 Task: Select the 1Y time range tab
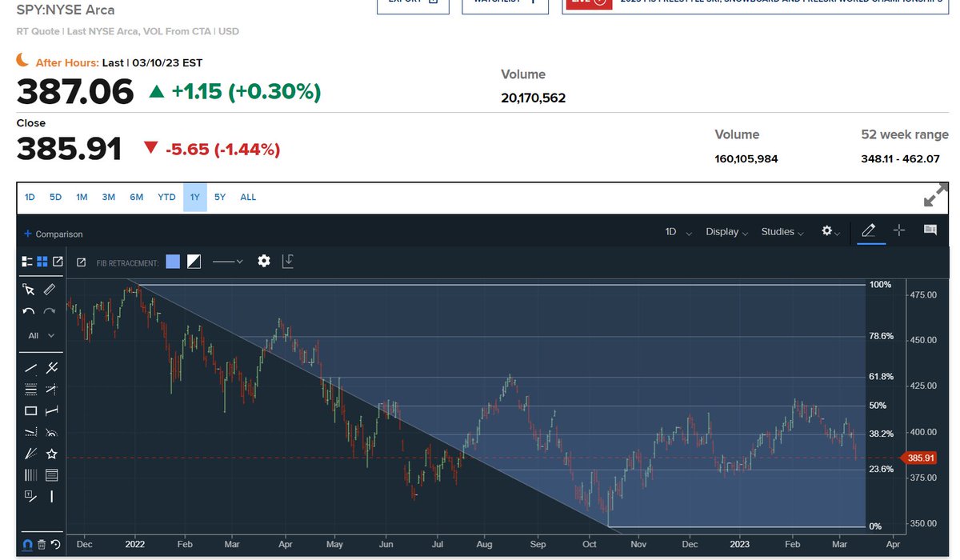click(x=195, y=197)
